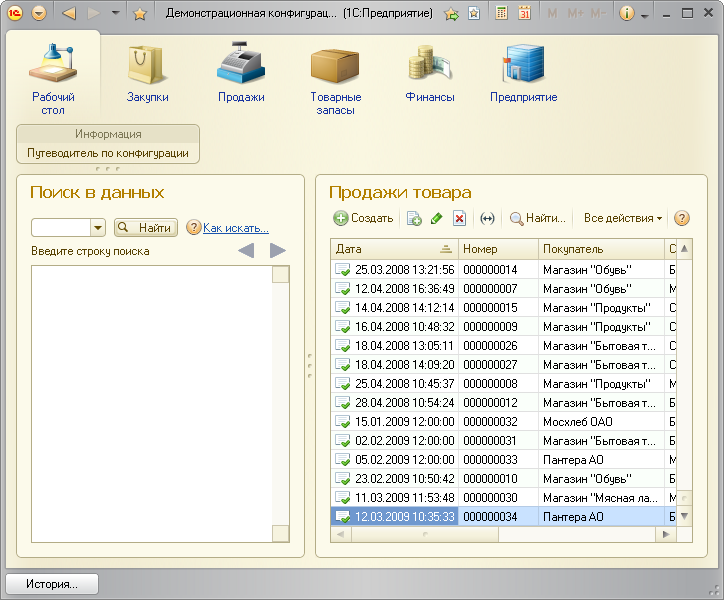This screenshot has width=724, height=600.
Task: Open the Товарные запасы section
Action: tap(336, 79)
